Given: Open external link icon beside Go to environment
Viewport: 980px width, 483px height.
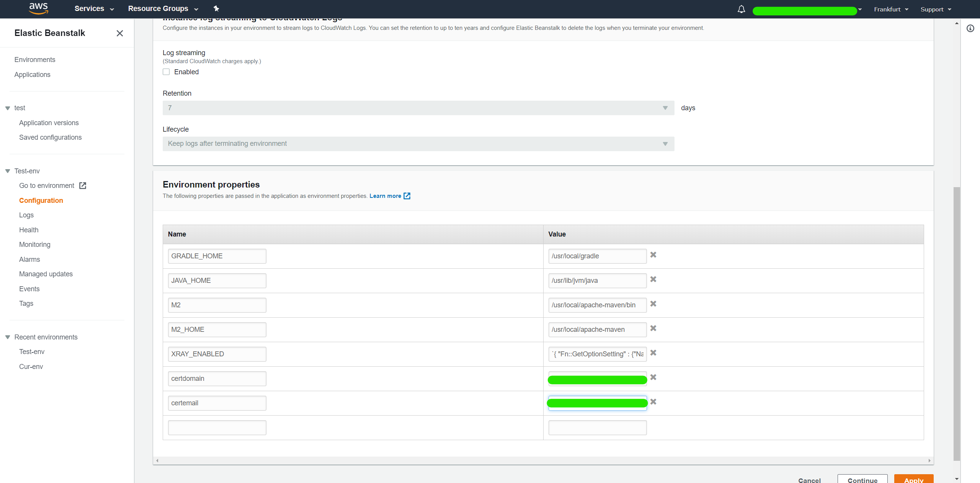Looking at the screenshot, I should tap(83, 186).
